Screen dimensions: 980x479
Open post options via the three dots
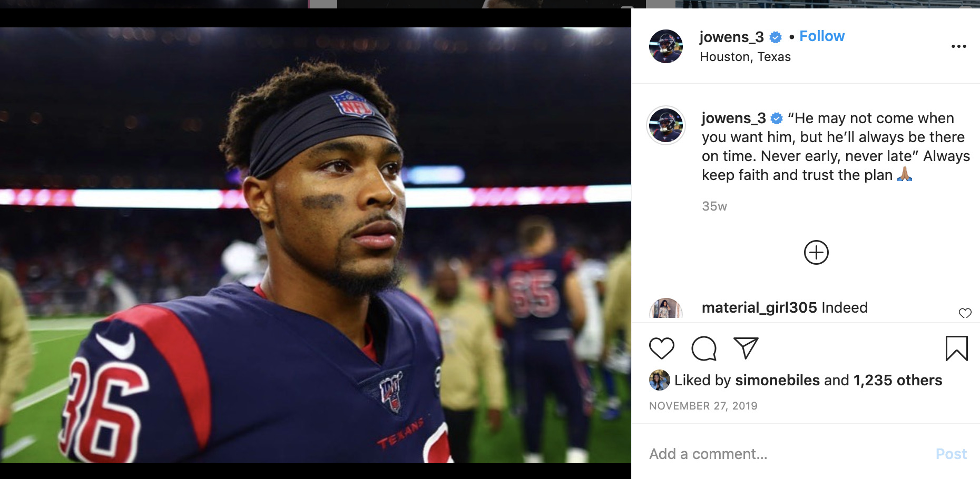pyautogui.click(x=958, y=46)
